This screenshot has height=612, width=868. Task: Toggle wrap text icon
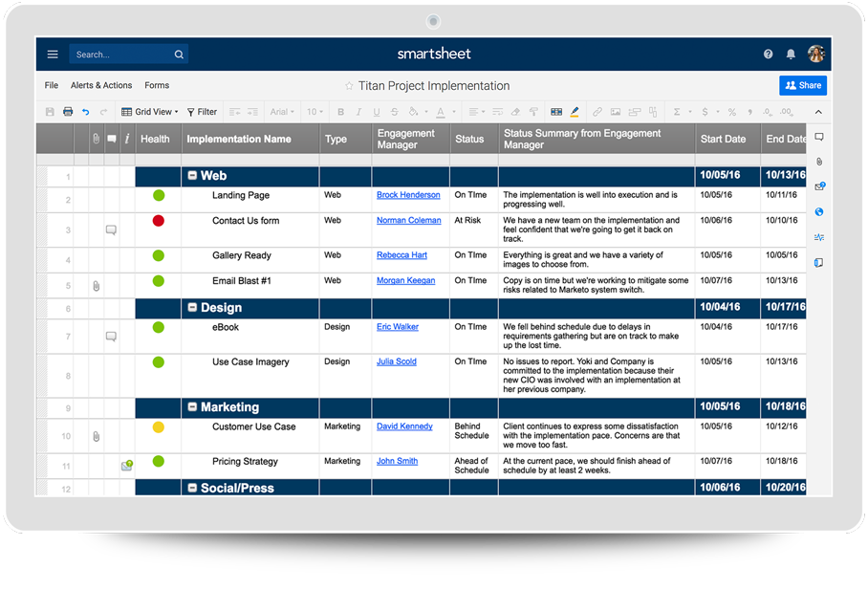click(498, 112)
